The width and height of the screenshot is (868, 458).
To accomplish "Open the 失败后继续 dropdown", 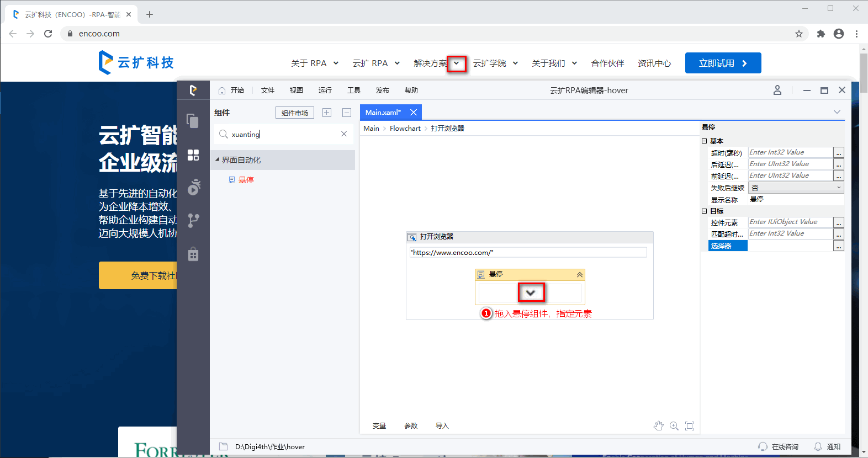I will (x=796, y=188).
